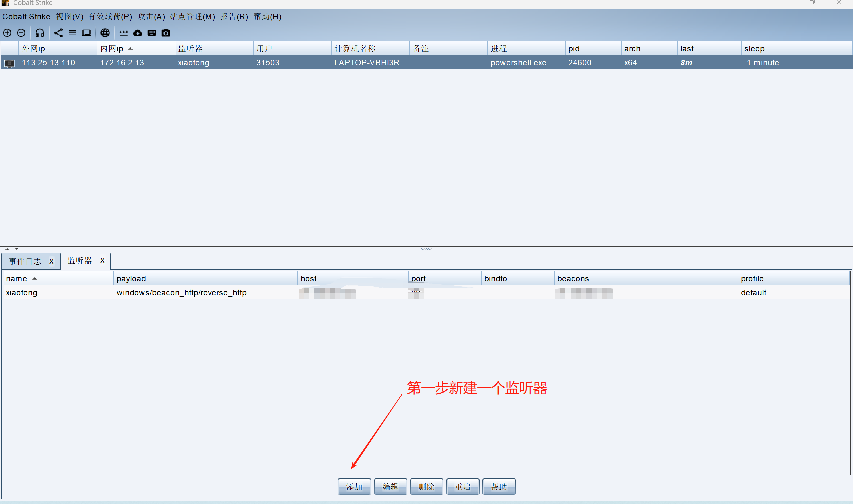Open the 站点管理(M) menu
The width and height of the screenshot is (853, 504).
(192, 17)
